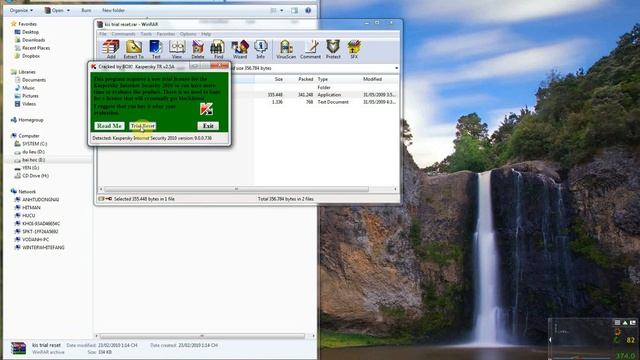Select Desktop under Favorites
The image size is (640, 360).
coord(27,32)
